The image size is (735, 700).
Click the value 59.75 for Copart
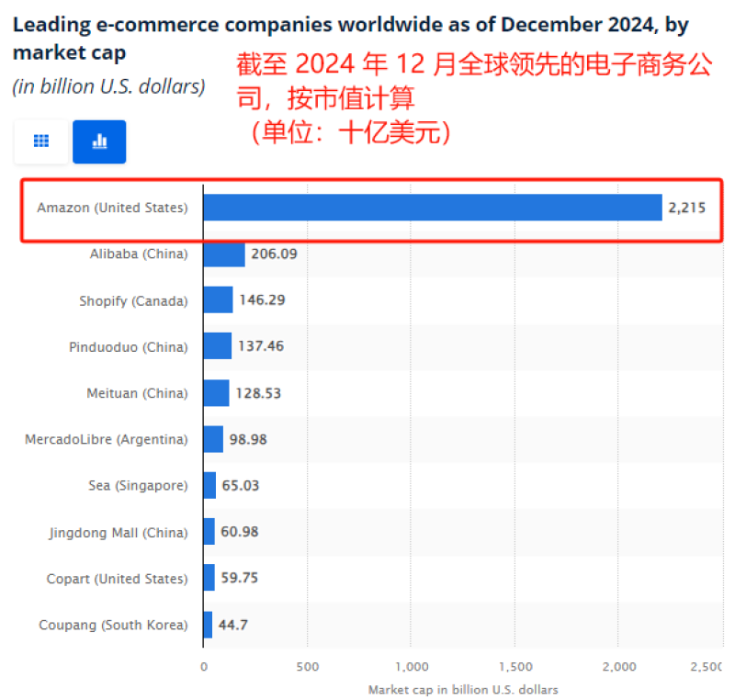tap(240, 578)
